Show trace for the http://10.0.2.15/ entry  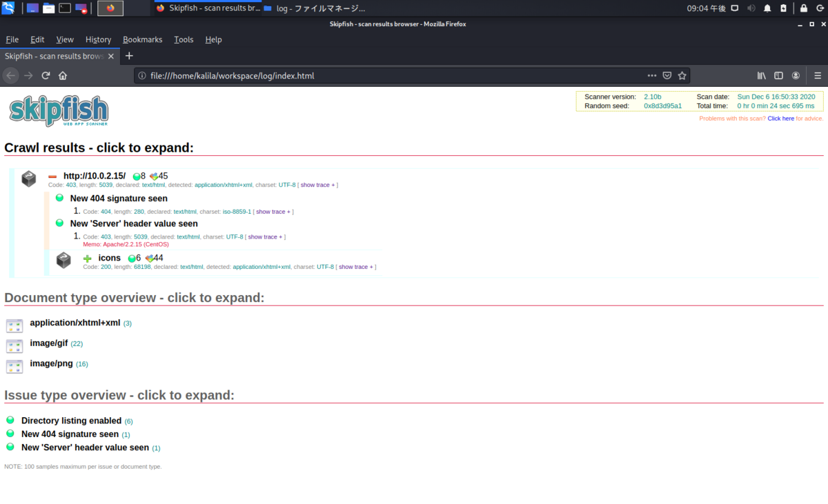317,185
